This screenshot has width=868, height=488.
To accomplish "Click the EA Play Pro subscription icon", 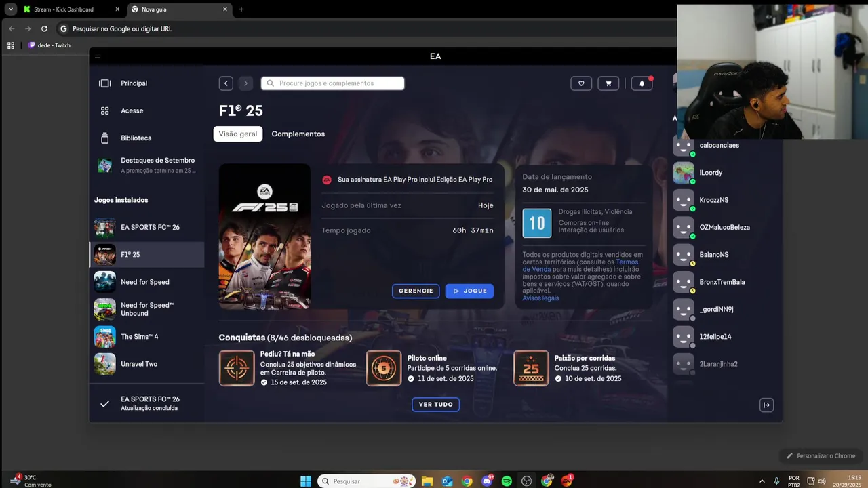I will coord(327,180).
